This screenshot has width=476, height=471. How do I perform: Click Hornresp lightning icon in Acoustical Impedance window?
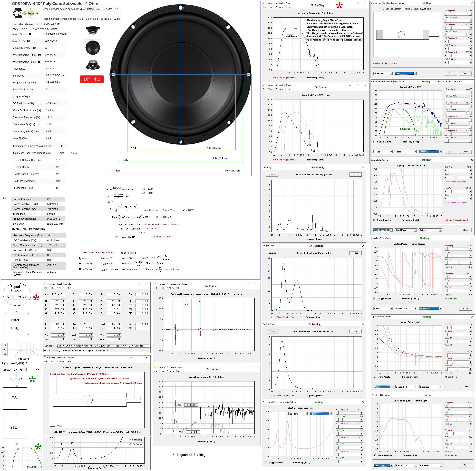point(155,284)
